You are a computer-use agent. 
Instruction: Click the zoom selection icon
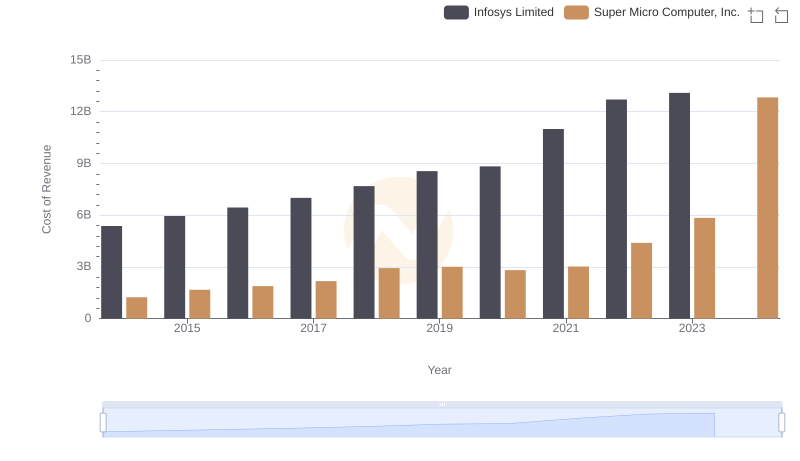(756, 15)
